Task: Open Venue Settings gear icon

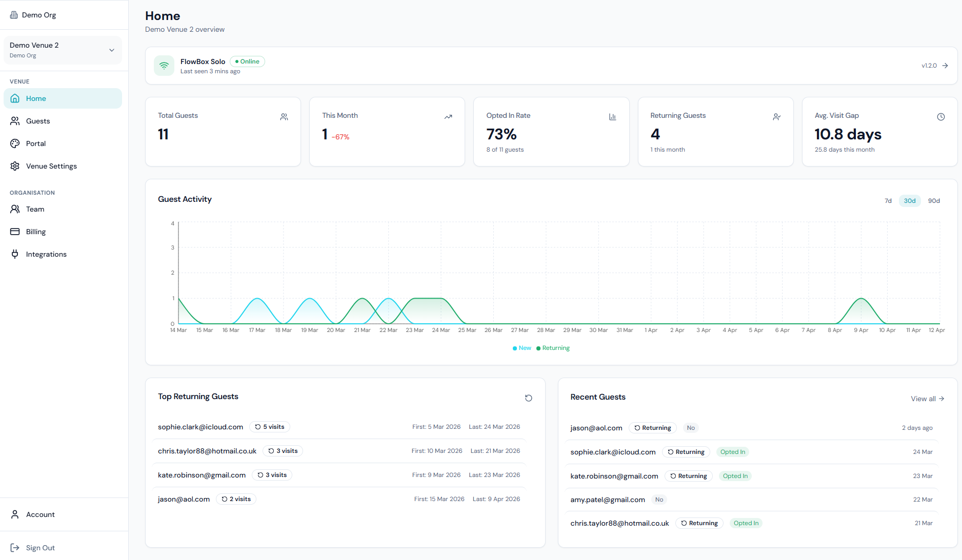Action: click(15, 166)
